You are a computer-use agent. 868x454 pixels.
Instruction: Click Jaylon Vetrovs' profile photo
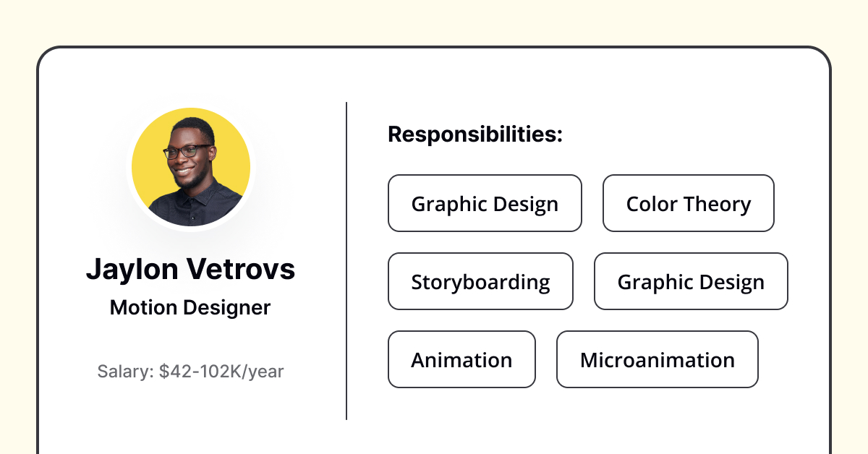(x=191, y=167)
